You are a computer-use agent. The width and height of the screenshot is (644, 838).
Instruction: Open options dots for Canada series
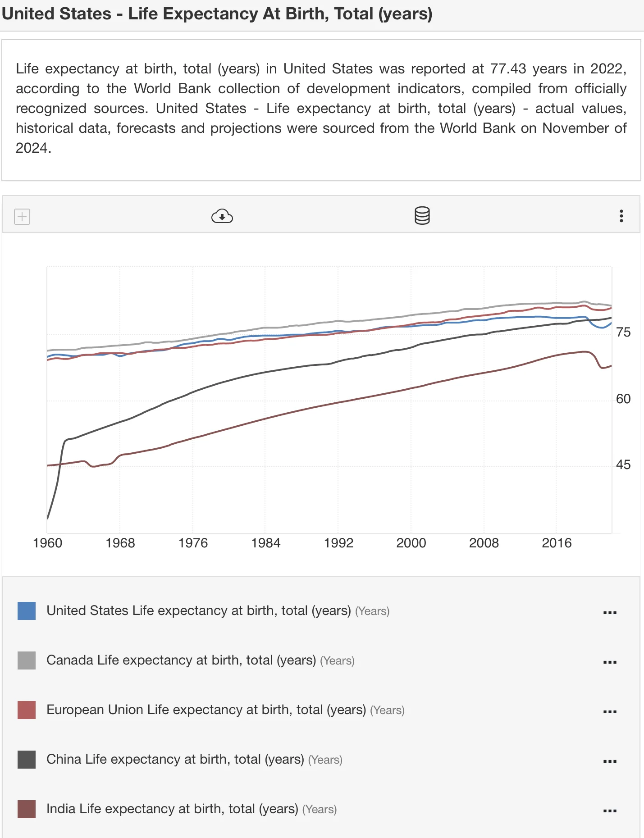pos(609,662)
